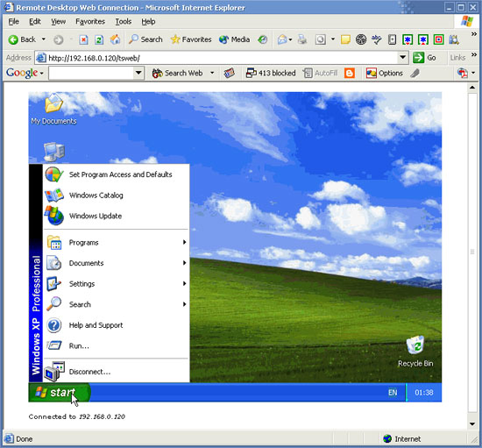
Task: Open the Favorites menu
Action: tap(90, 22)
